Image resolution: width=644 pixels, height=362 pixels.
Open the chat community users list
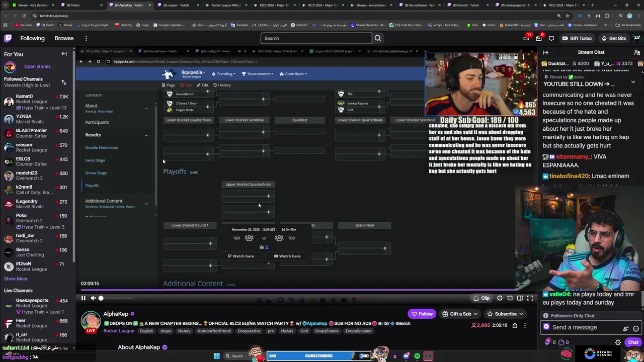pyautogui.click(x=637, y=52)
